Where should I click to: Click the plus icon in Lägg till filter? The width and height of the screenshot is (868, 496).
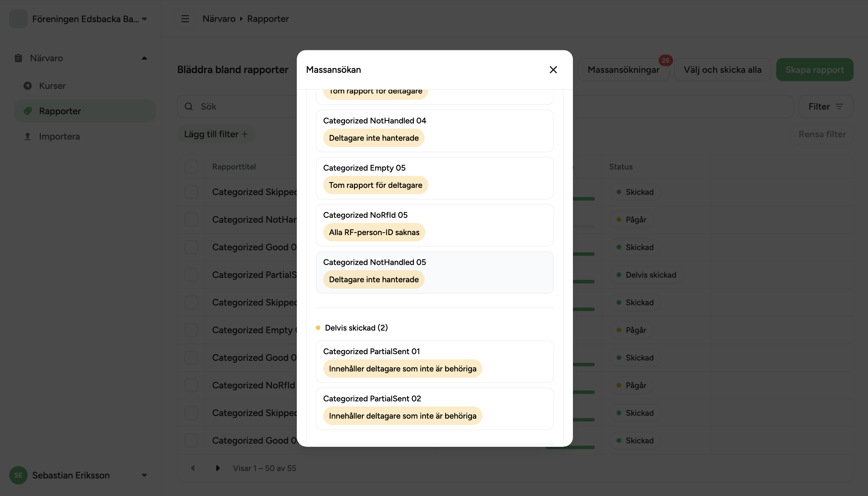[x=244, y=134]
